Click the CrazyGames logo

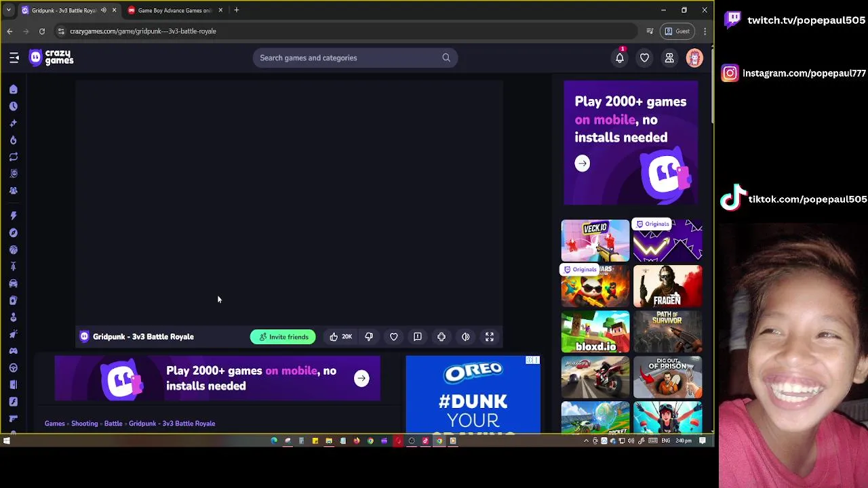pos(52,58)
